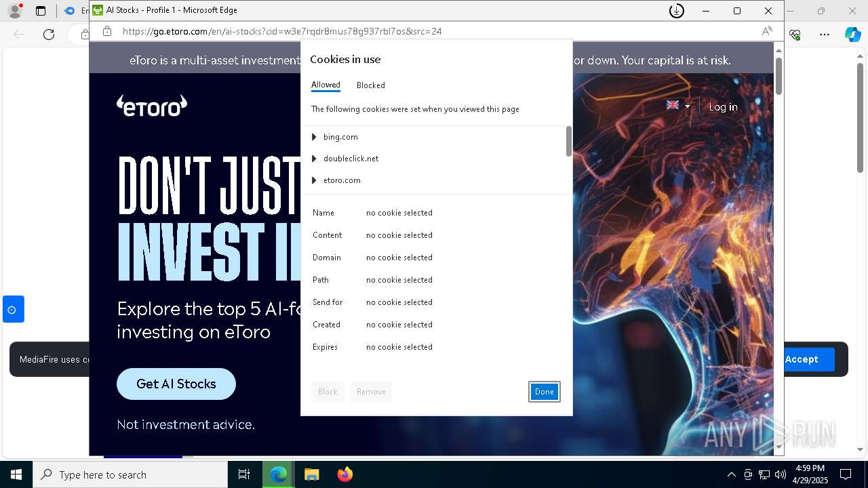Image resolution: width=868 pixels, height=488 pixels.
Task: Switch to the Allowed cookies tab
Action: point(325,85)
